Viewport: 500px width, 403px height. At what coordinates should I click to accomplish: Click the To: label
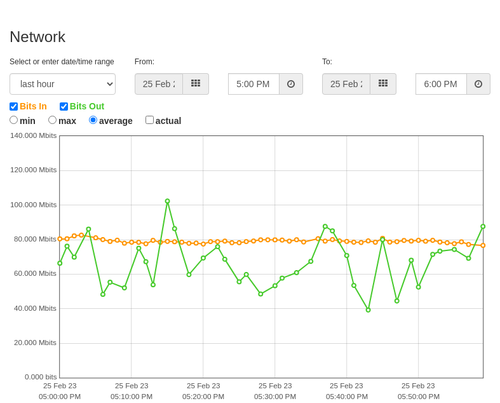[x=327, y=62]
